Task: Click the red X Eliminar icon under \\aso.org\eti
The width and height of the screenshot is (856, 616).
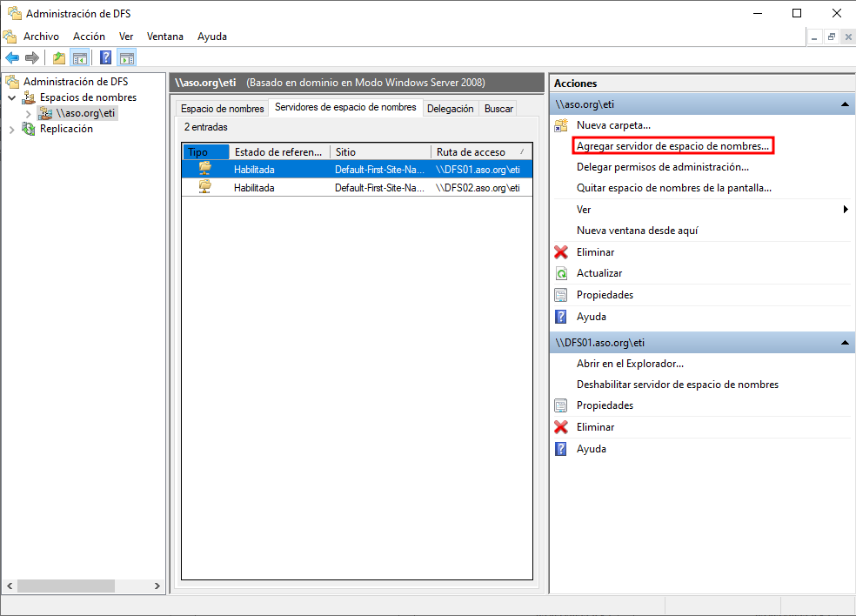Action: 561,252
